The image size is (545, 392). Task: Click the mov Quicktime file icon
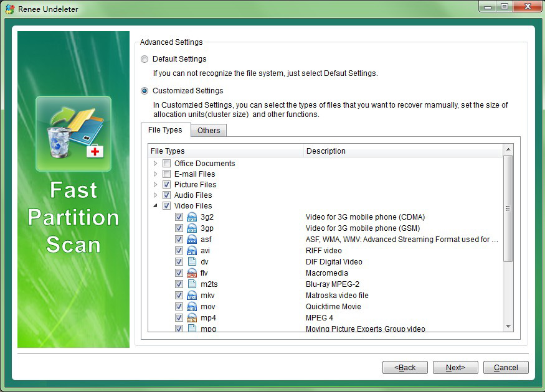[192, 307]
